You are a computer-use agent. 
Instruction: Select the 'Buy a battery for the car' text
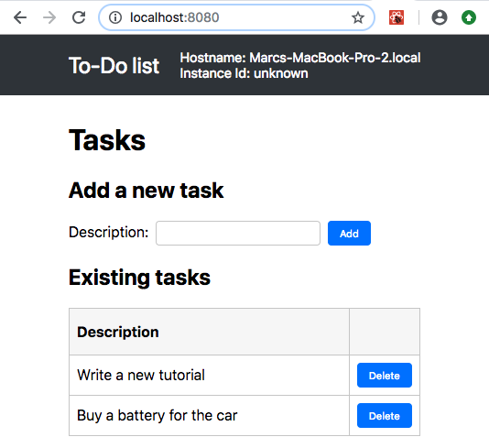[157, 416]
